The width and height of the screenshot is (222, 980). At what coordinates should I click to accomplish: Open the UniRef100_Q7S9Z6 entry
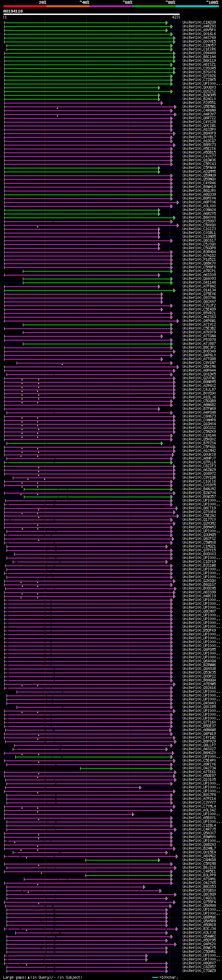click(199, 76)
